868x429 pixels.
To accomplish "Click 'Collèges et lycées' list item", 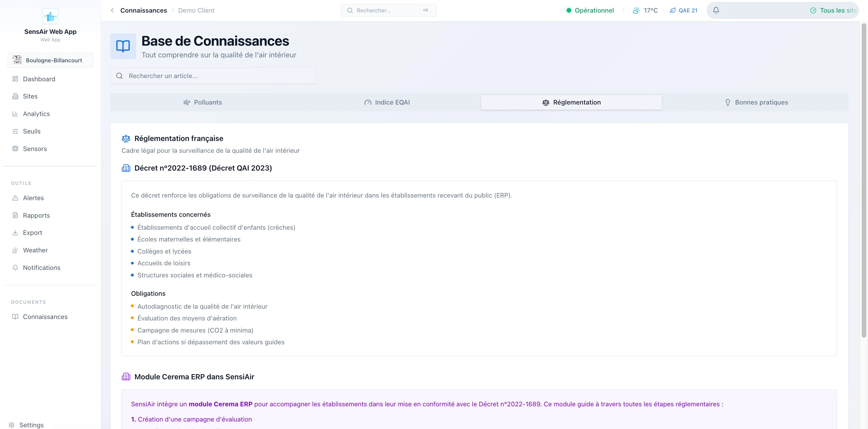I will [164, 252].
